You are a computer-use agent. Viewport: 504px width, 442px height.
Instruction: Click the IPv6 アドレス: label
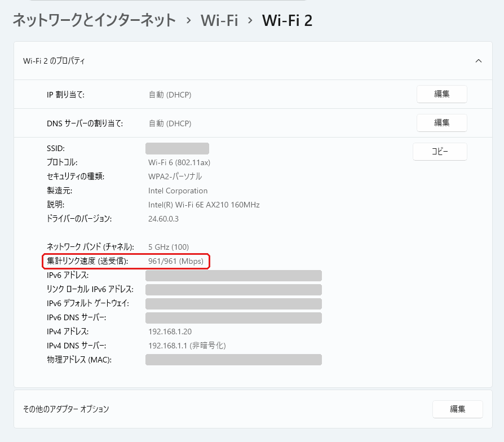tap(68, 275)
